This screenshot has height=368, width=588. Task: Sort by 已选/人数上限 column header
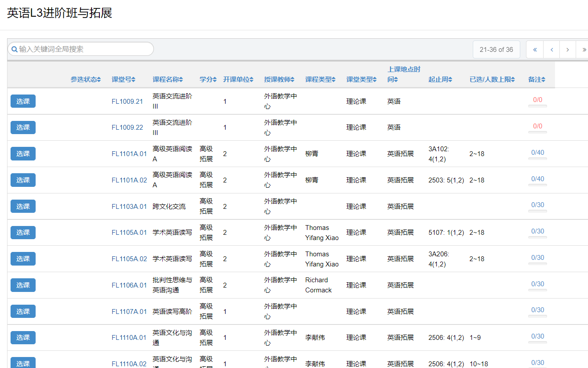tap(492, 80)
